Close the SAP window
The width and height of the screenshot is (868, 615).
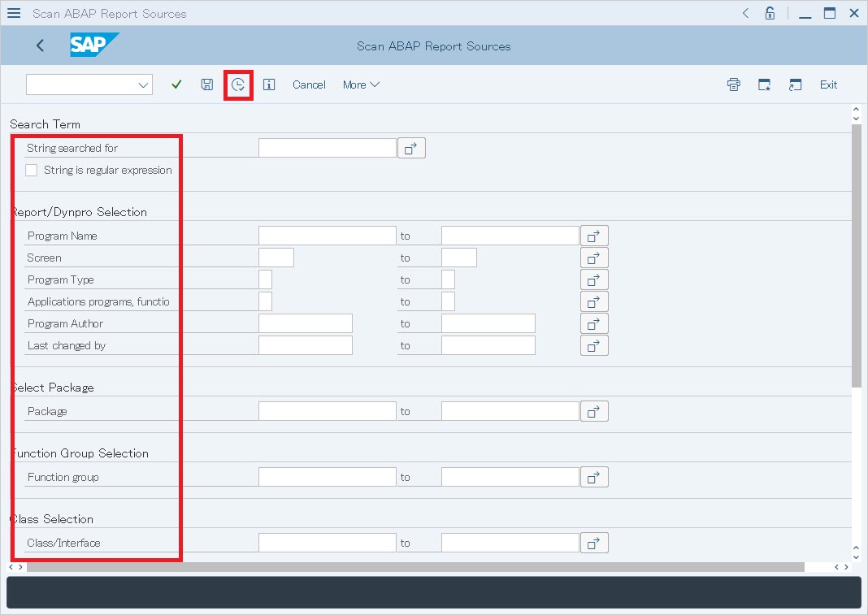854,13
